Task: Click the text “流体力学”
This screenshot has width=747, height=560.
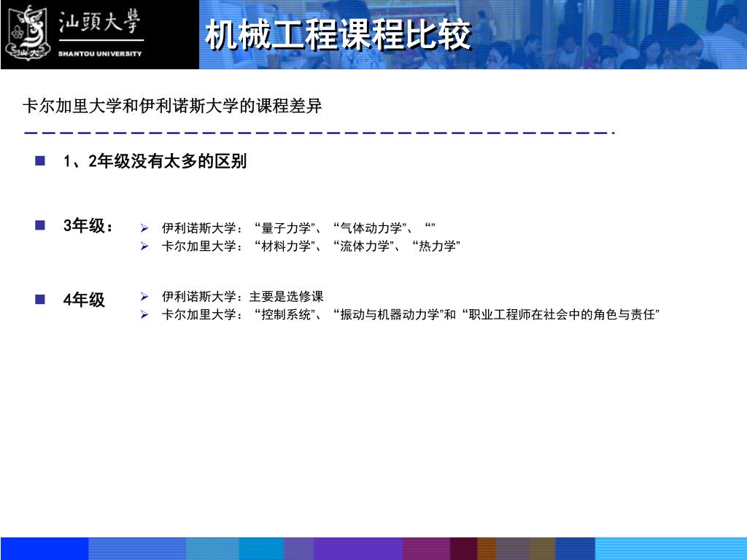Action: pos(364,246)
